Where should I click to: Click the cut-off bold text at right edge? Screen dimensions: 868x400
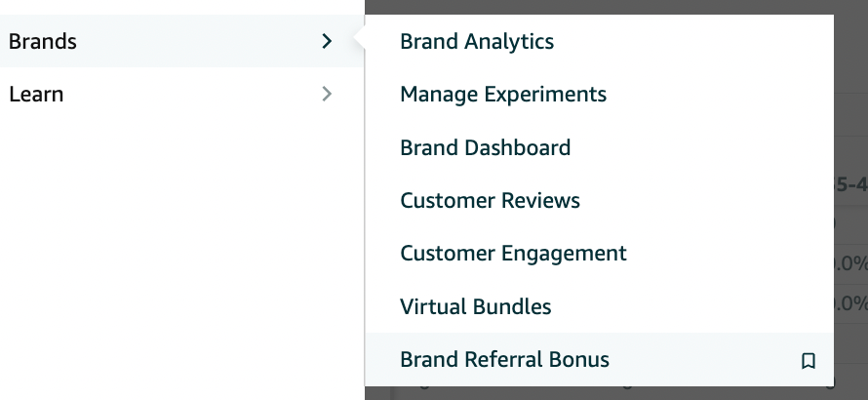(x=850, y=185)
